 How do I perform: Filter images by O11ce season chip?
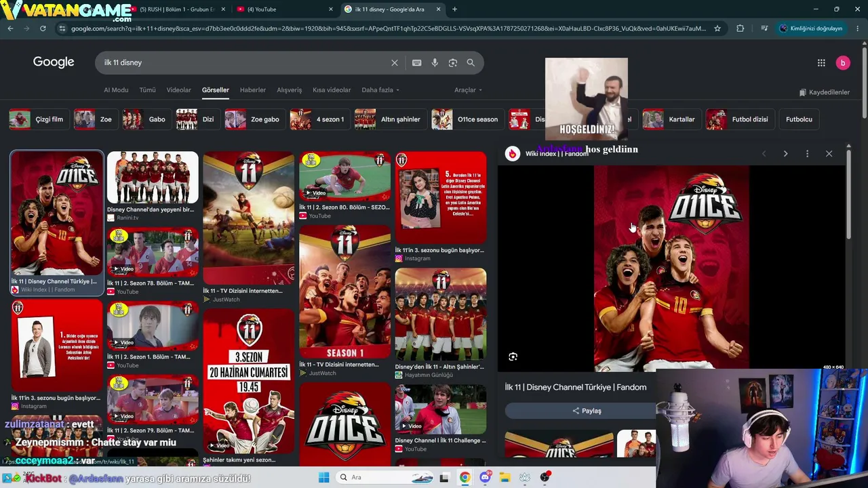[467, 119]
